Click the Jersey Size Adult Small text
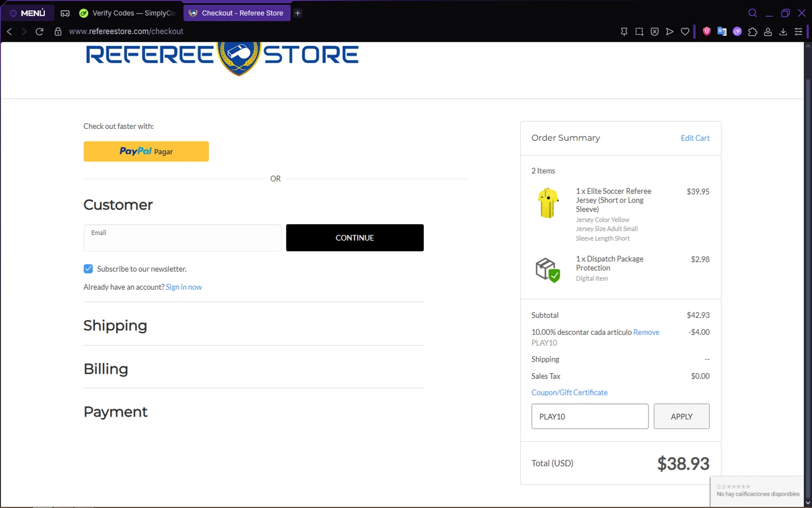 (x=607, y=229)
